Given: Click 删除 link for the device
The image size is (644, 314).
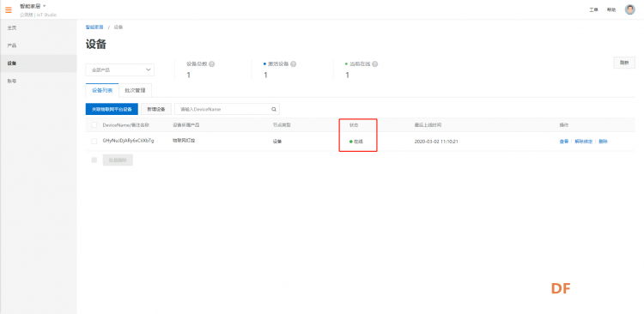Looking at the screenshot, I should 603,142.
